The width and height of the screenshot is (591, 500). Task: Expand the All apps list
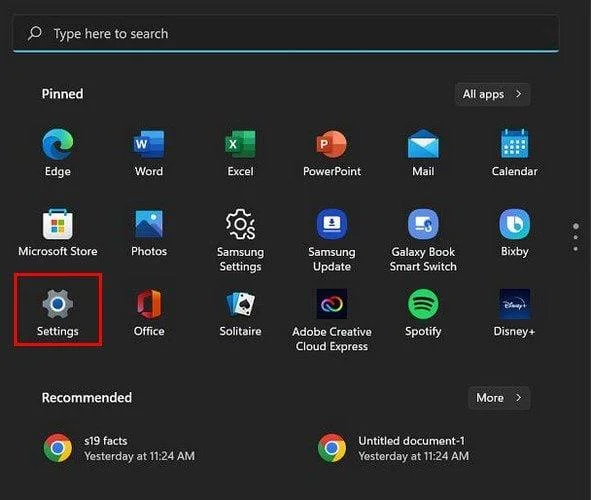[x=492, y=94]
